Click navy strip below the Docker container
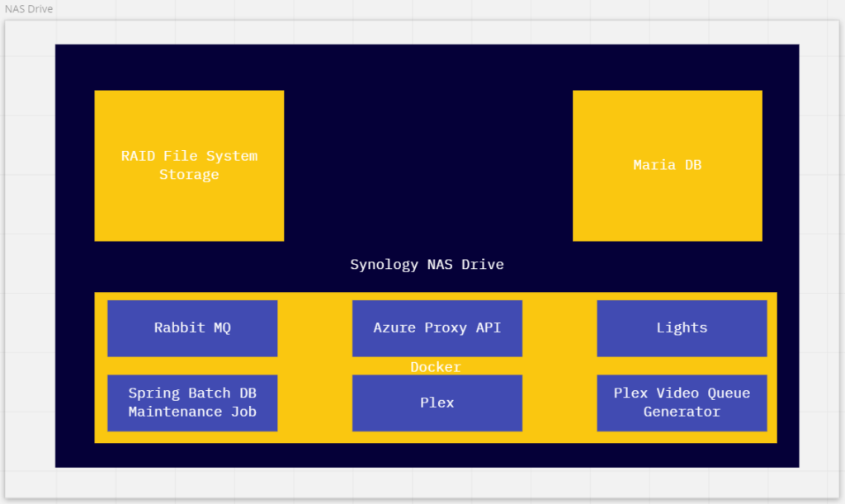845x504 pixels. pyautogui.click(x=427, y=455)
